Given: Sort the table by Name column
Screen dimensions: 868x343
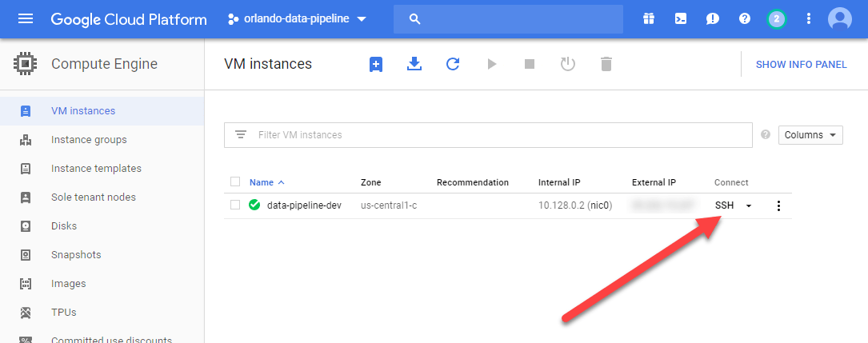Looking at the screenshot, I should (261, 182).
